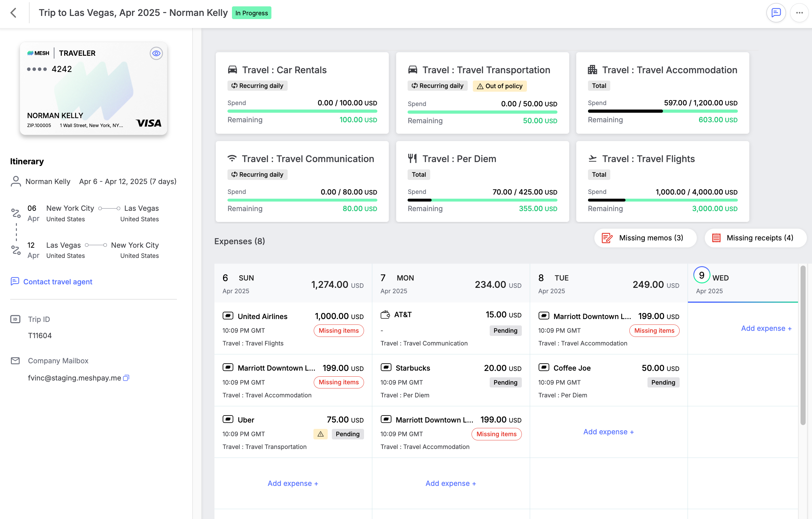Viewport: 812px width, 519px height.
Task: Click the Trip ID badge icon
Action: tap(15, 319)
